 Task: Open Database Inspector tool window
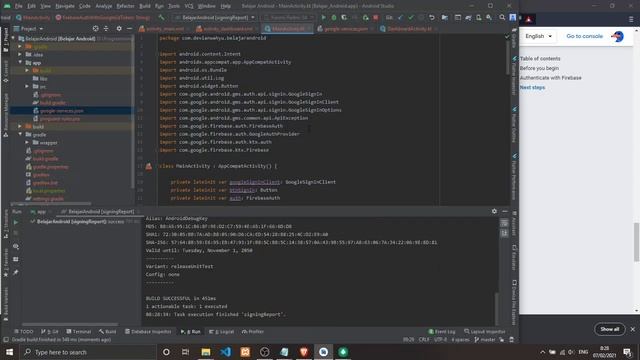pos(148,331)
